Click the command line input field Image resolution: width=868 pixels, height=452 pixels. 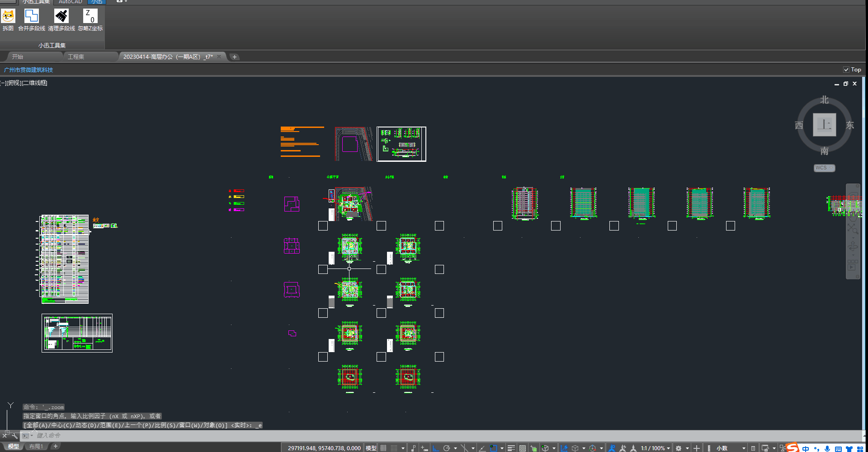click(181, 436)
